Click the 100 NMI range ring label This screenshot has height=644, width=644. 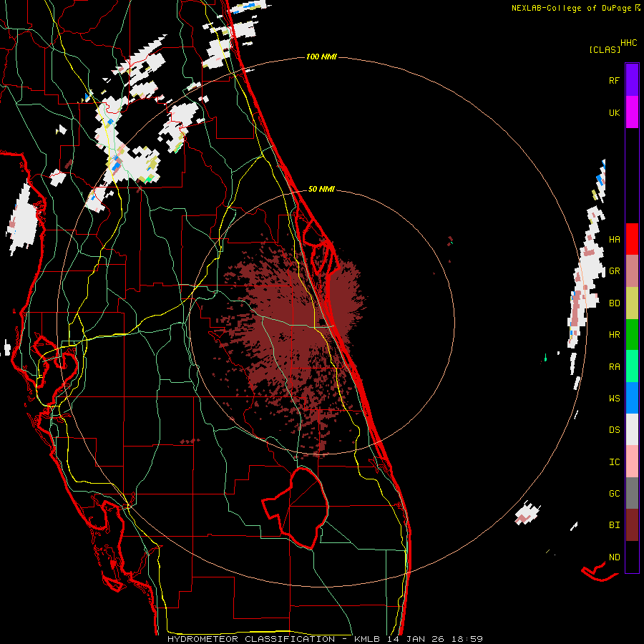click(x=321, y=57)
